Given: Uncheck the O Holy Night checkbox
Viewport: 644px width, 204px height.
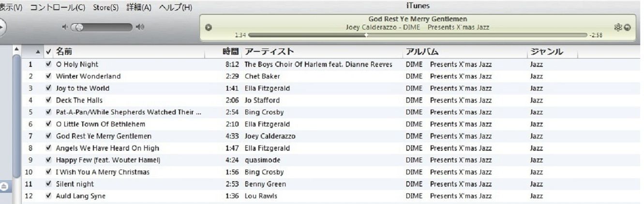Looking at the screenshot, I should point(48,64).
